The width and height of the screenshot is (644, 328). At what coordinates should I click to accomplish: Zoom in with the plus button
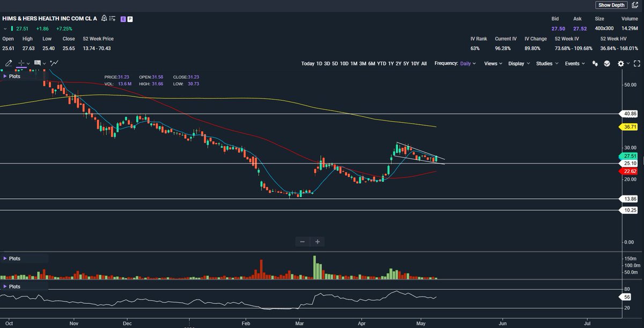[317, 242]
